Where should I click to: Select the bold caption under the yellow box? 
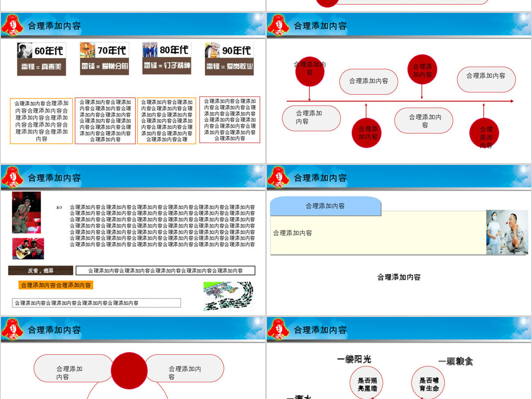[399, 277]
